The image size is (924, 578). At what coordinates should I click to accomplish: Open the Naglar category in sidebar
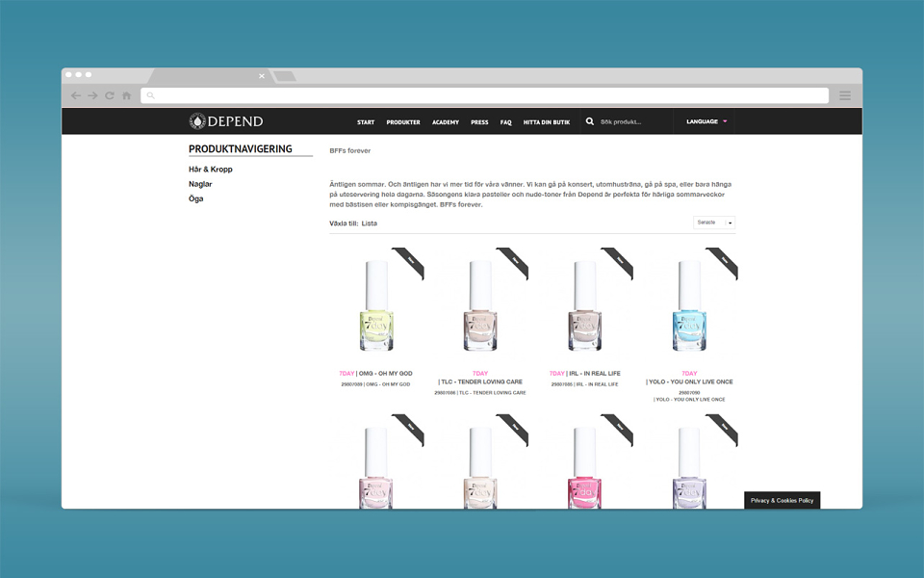pos(200,184)
